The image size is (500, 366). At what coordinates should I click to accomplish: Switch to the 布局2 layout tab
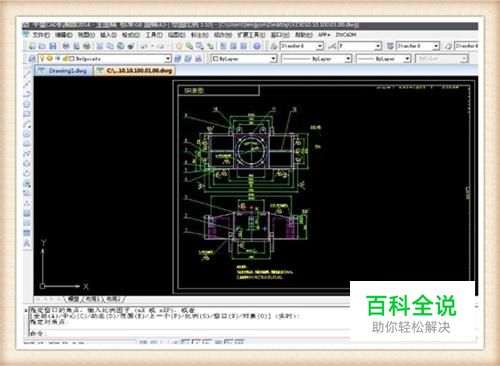pyautogui.click(x=113, y=299)
